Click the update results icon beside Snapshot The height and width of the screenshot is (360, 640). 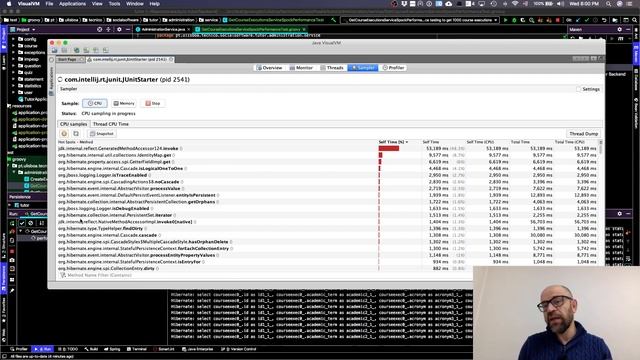[76, 133]
